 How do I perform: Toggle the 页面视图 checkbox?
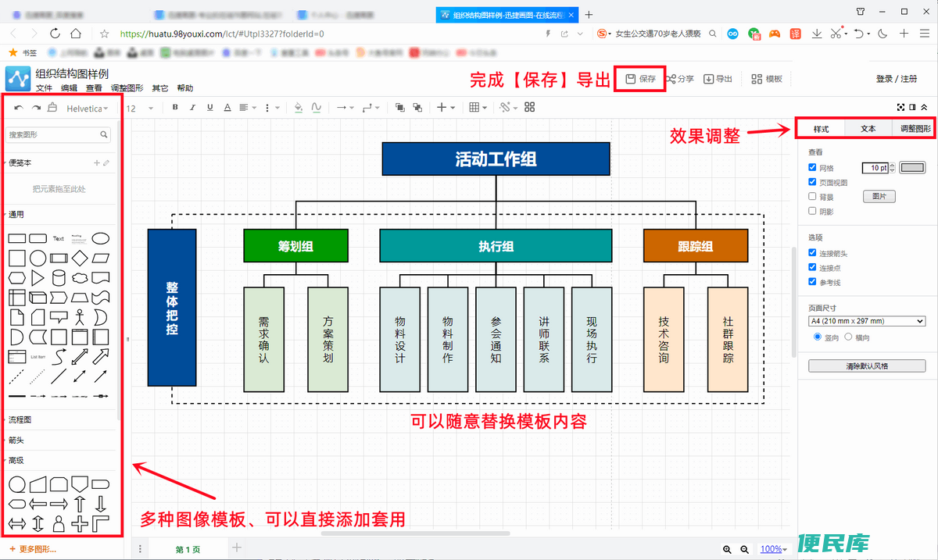[813, 182]
